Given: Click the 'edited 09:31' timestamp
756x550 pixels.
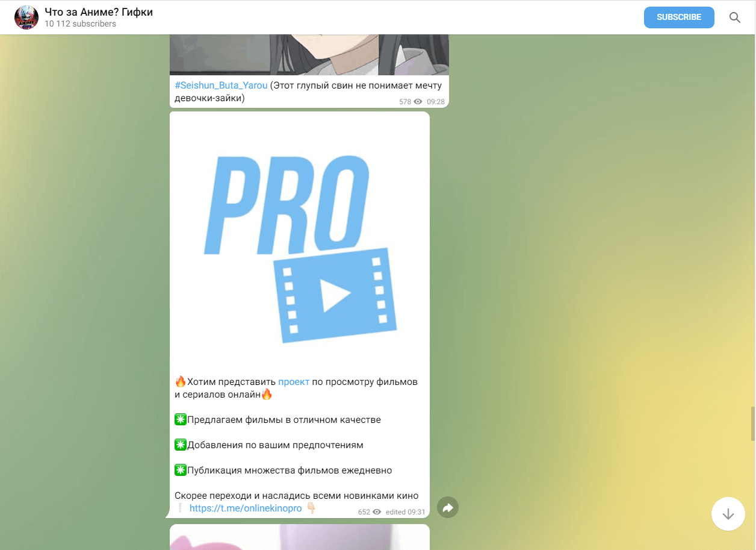Looking at the screenshot, I should (x=406, y=512).
